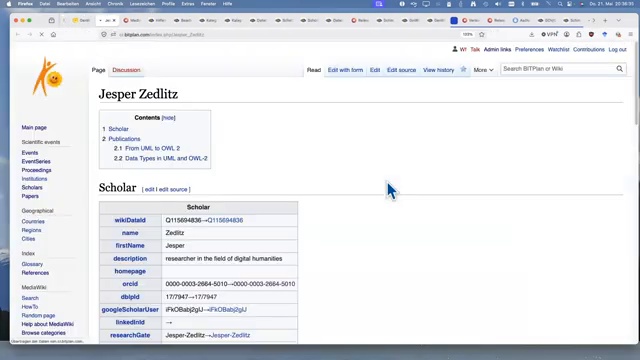Image resolution: width=640 pixels, height=360 pixels.
Task: Open the list all tabs chevron
Action: [618, 20]
